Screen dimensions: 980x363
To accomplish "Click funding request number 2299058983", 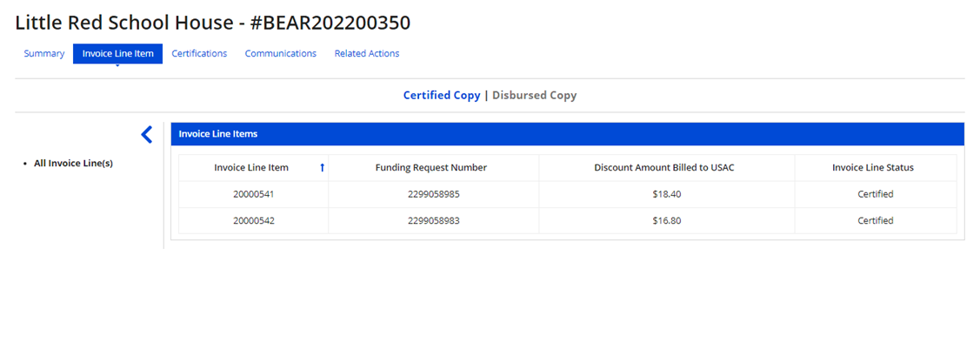I will point(433,221).
